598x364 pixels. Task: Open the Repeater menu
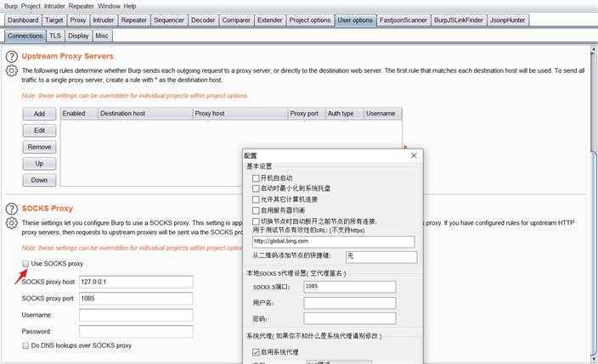[82, 6]
